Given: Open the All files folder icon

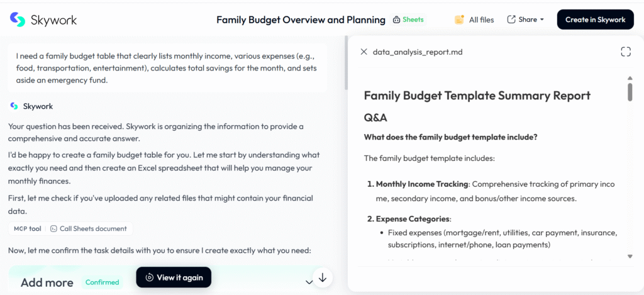Looking at the screenshot, I should point(460,19).
